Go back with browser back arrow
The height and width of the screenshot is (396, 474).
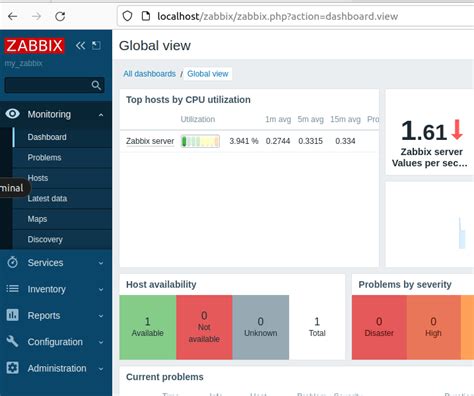click(13, 16)
